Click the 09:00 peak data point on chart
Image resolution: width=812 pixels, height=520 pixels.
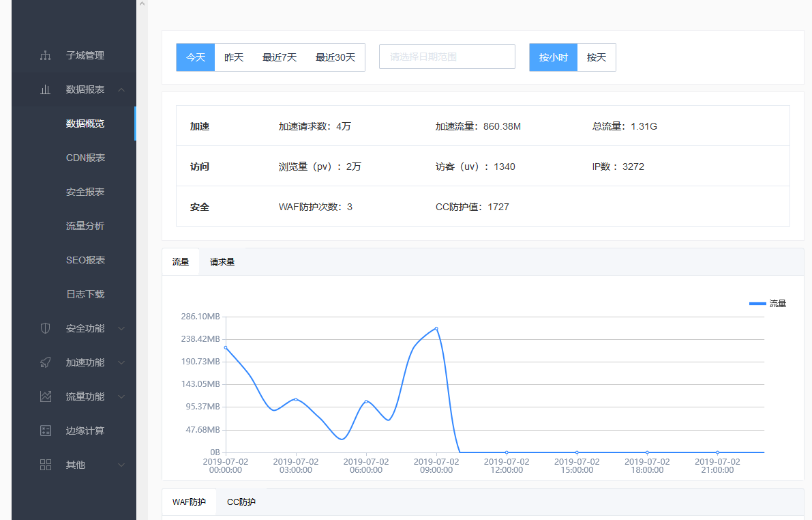point(436,328)
